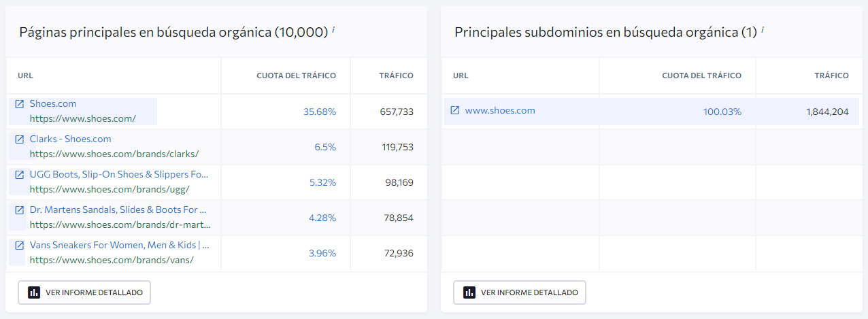Click Cuota del tráfico header in subdomains table

click(701, 75)
